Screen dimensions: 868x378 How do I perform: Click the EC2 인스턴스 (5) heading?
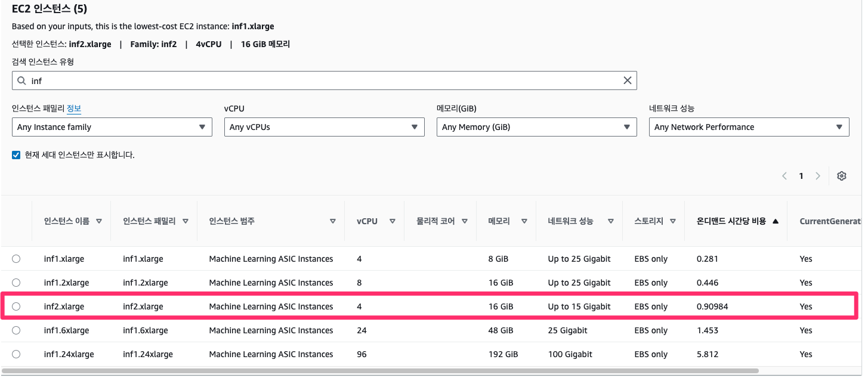50,9
